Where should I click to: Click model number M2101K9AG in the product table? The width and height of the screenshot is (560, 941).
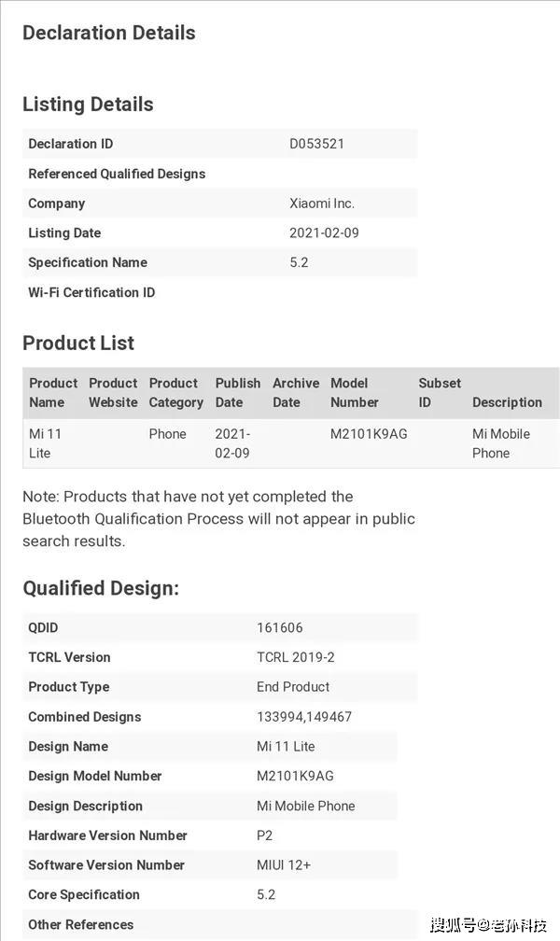point(369,434)
